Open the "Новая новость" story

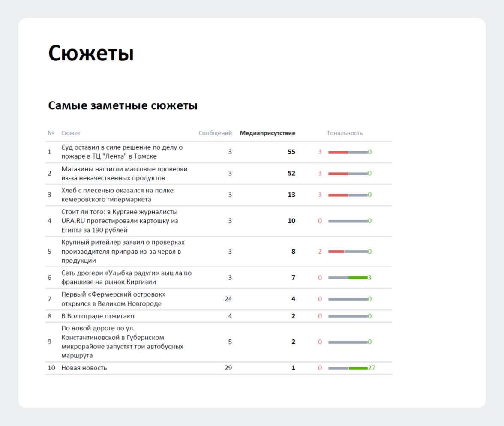[x=84, y=368]
